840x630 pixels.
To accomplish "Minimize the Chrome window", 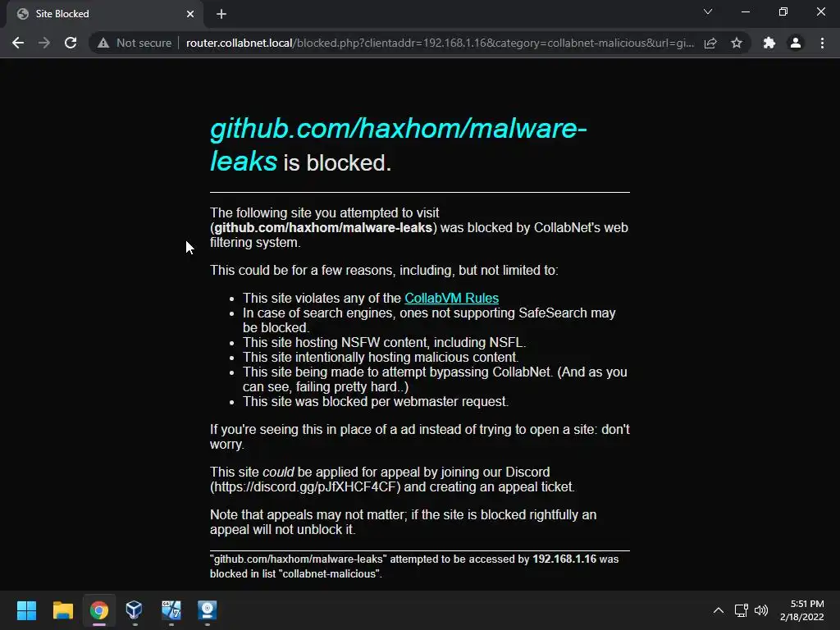I will tap(745, 11).
